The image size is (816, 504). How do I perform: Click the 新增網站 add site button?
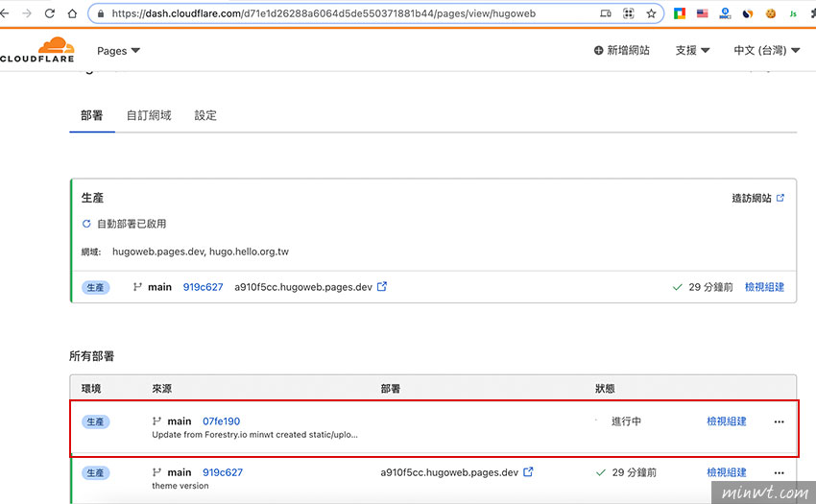[622, 50]
